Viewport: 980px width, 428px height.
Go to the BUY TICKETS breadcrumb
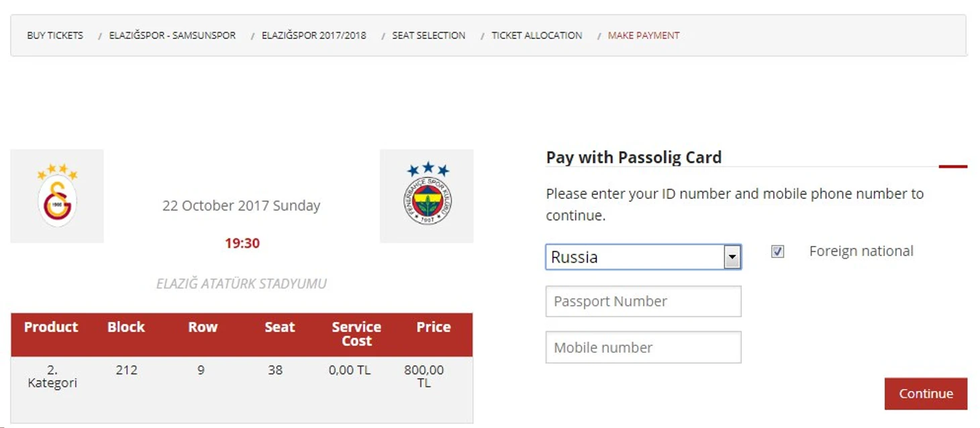pyautogui.click(x=55, y=35)
